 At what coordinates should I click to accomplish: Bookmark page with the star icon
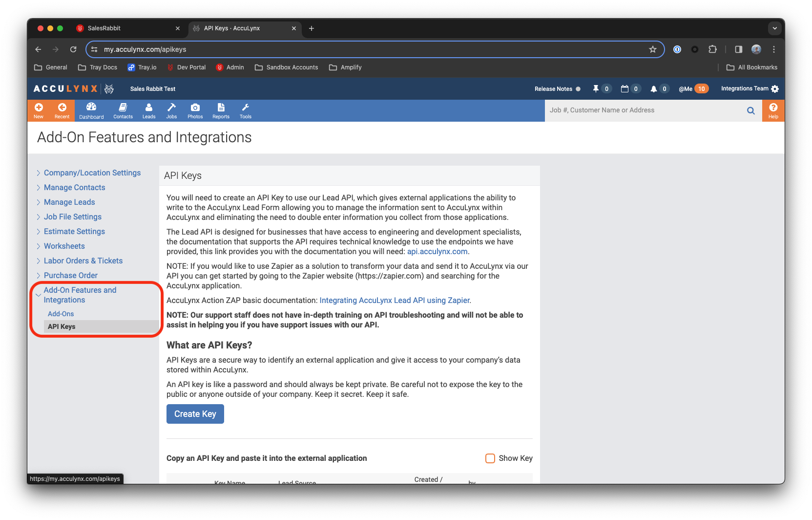tap(653, 49)
